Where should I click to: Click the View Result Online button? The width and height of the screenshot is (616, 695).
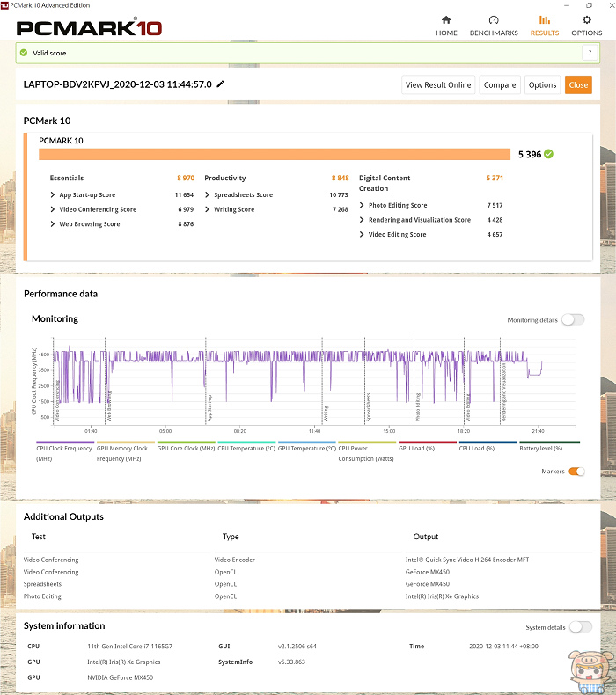coord(438,85)
